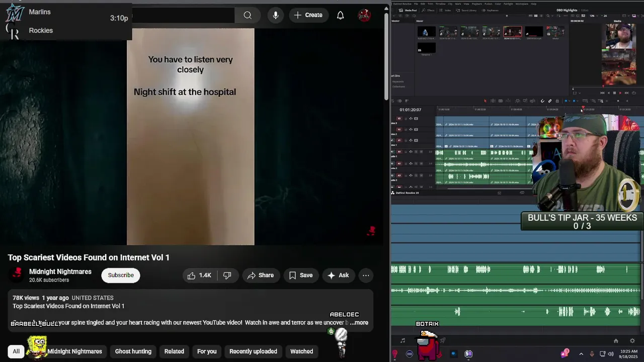Click the Windows taskbar microphone icon
The image size is (644, 362).
592,354
